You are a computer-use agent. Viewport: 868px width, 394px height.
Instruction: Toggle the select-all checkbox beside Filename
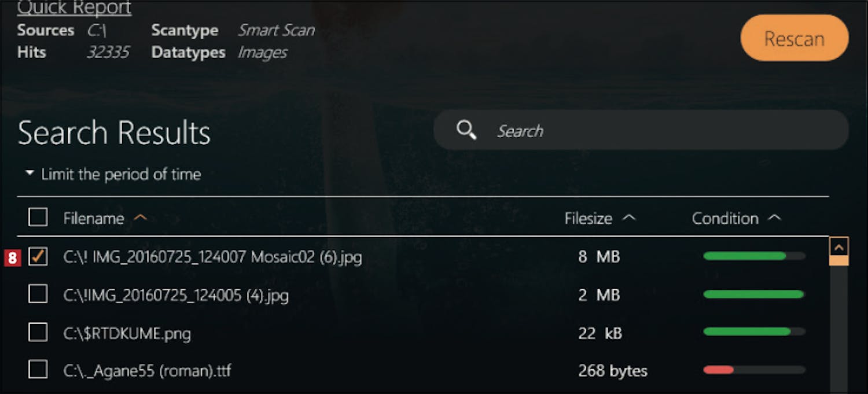tap(38, 218)
